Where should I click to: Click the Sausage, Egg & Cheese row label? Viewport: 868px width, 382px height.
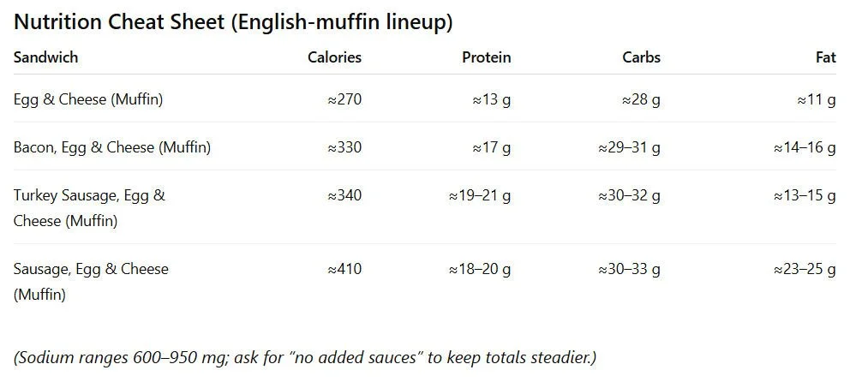pos(91,282)
